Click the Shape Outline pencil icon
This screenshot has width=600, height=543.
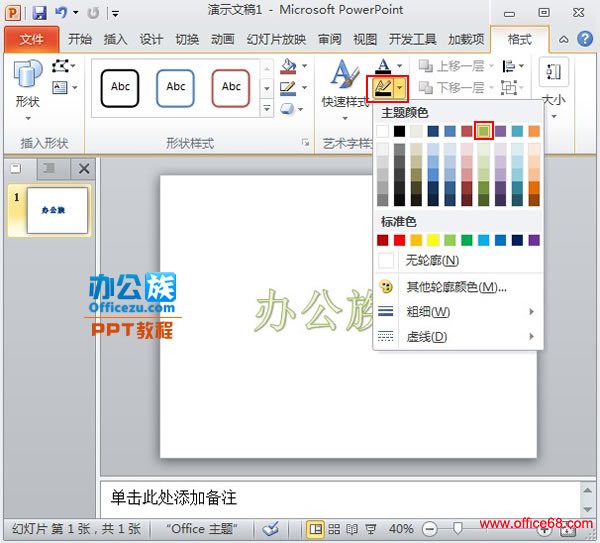coord(288,88)
